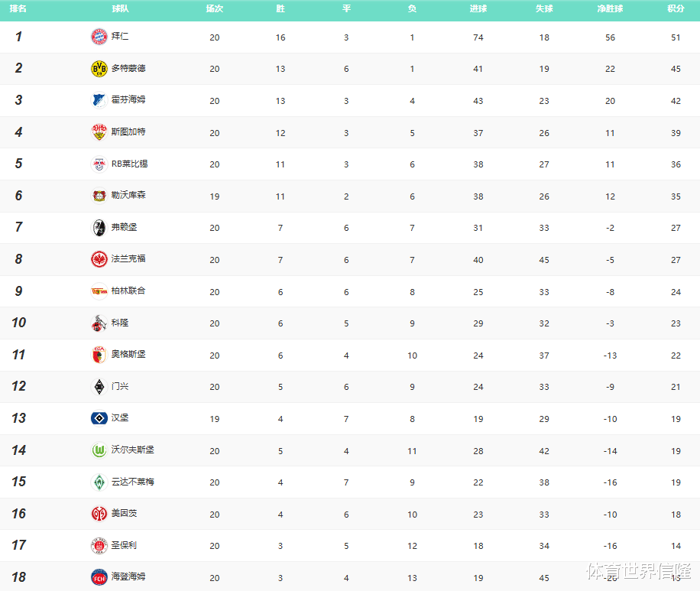Click the 排名 rank column header

pos(18,9)
